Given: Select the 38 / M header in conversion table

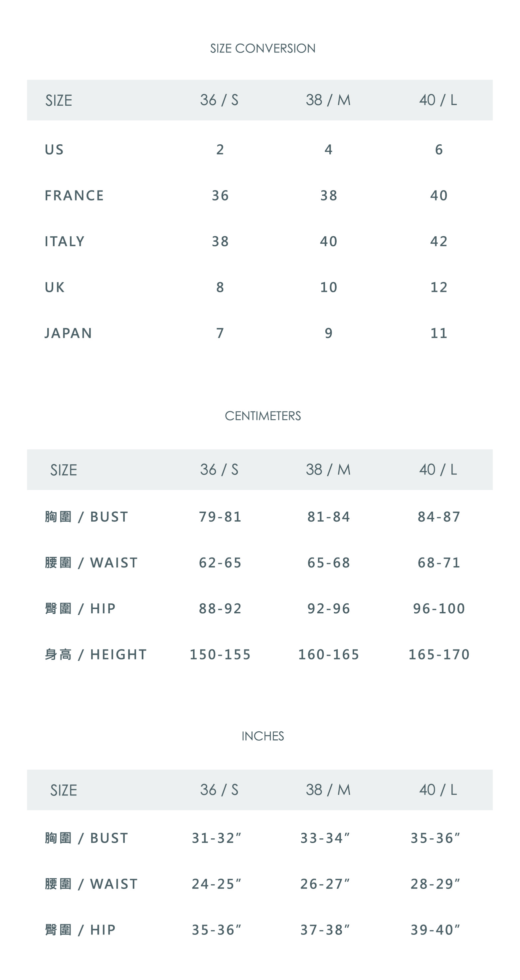Looking at the screenshot, I should pos(328,100).
